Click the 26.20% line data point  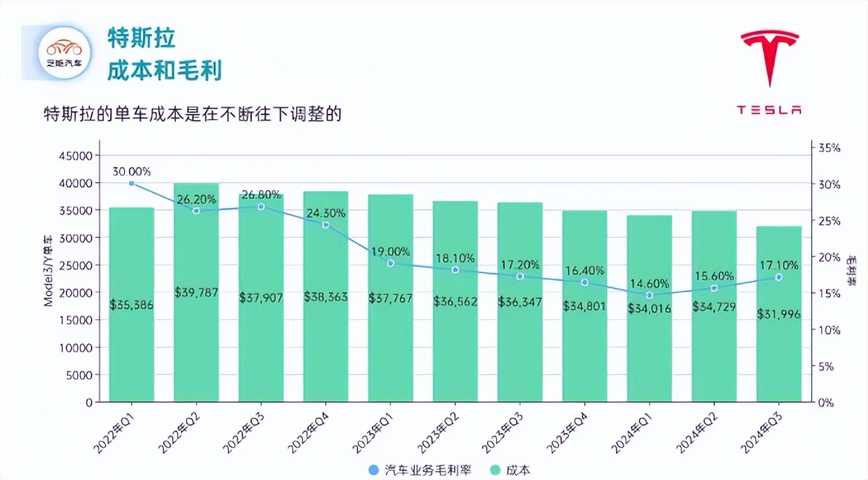coord(196,211)
